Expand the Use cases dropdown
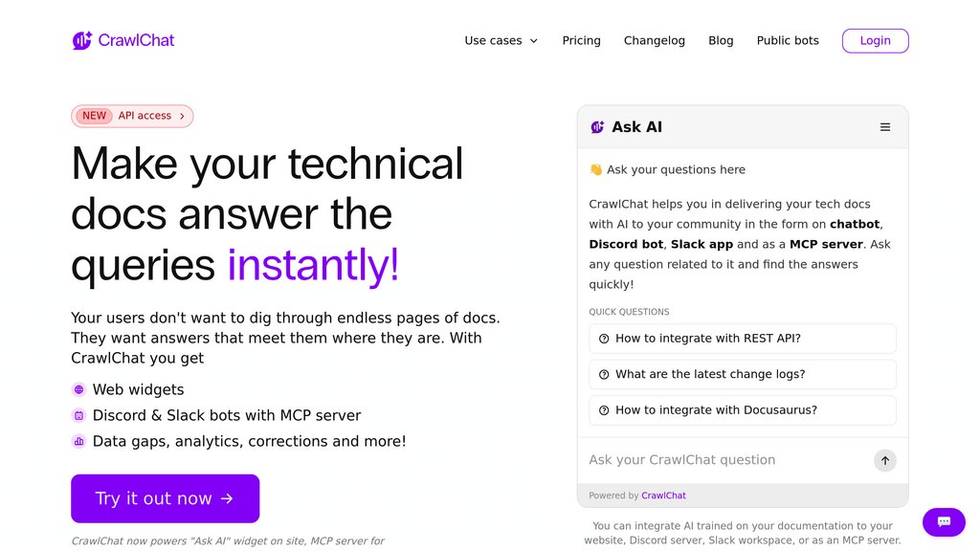The width and height of the screenshot is (980, 551). 501,40
